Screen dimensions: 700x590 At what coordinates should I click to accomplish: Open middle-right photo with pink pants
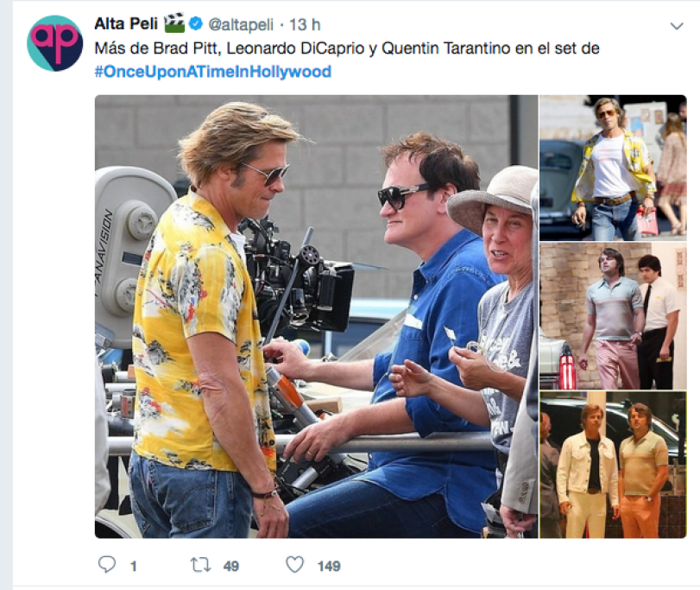pos(613,316)
